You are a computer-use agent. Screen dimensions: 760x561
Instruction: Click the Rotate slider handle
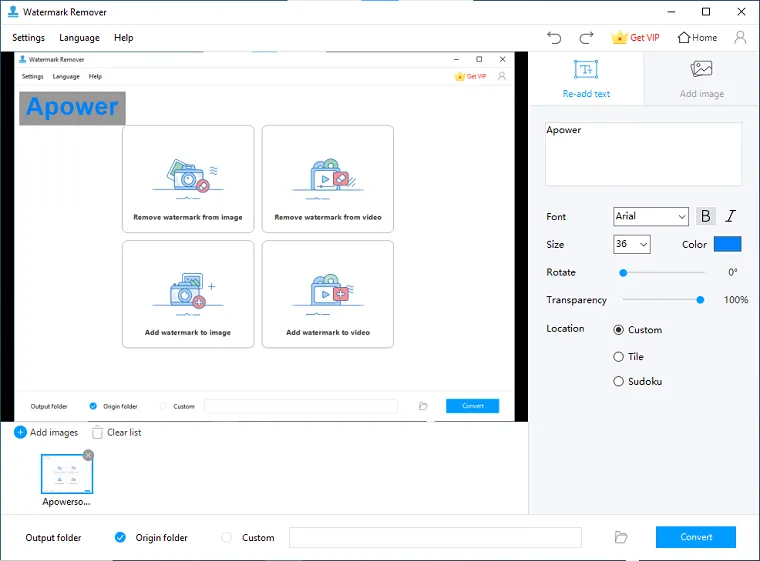click(623, 273)
